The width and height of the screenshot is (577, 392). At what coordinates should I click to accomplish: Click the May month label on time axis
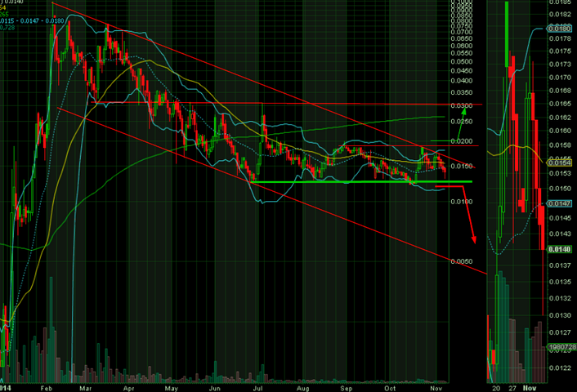coord(172,388)
